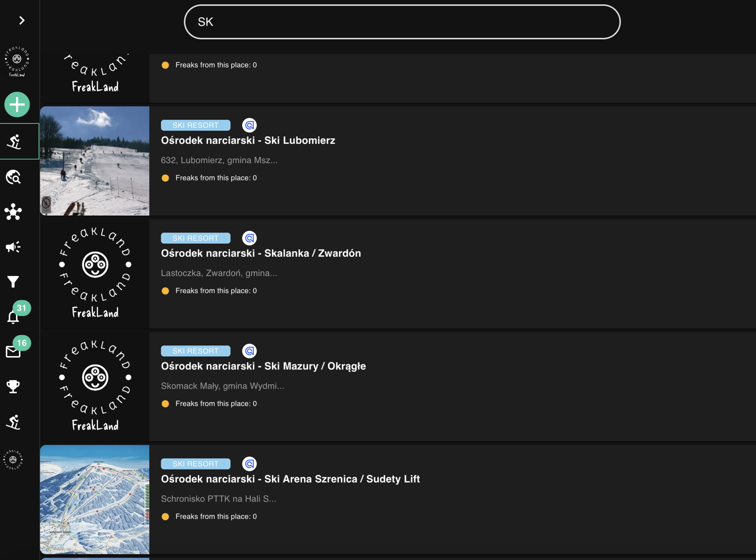The image size is (756, 560).
Task: Click the small FreakLand emblem at the sidebar bottom
Action: click(x=13, y=460)
